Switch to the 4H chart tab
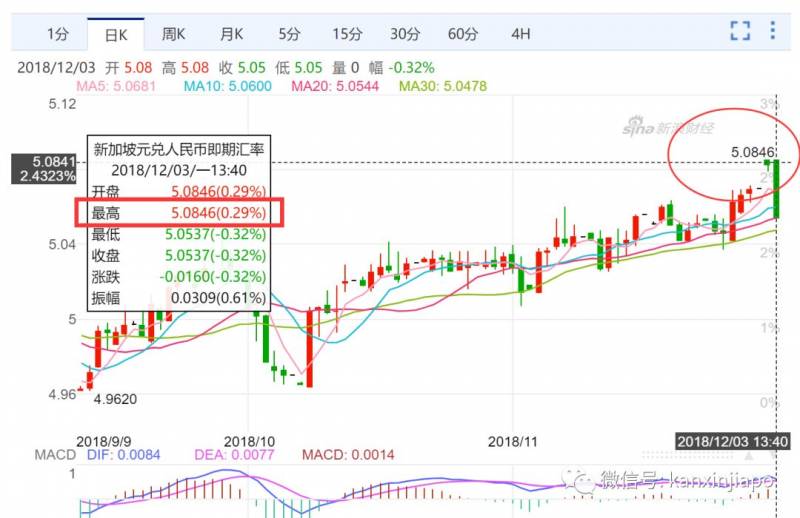800x518 pixels. [520, 34]
